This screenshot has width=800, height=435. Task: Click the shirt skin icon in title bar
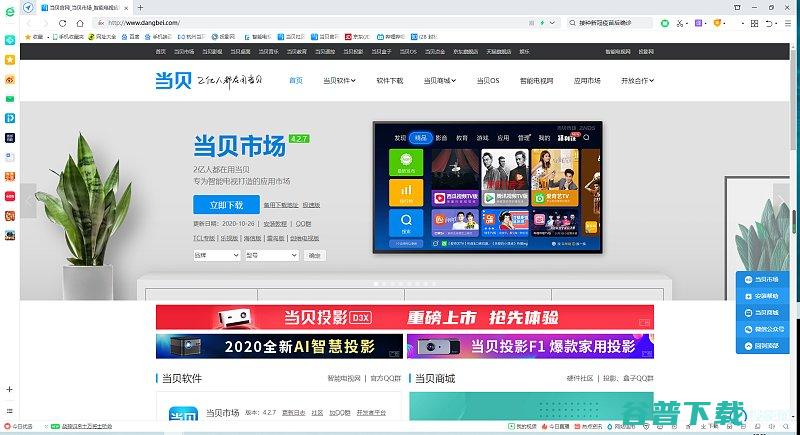(737, 7)
